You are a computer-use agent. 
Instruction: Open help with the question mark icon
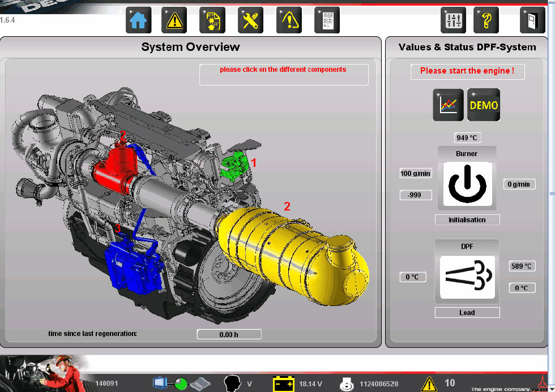pyautogui.click(x=486, y=20)
